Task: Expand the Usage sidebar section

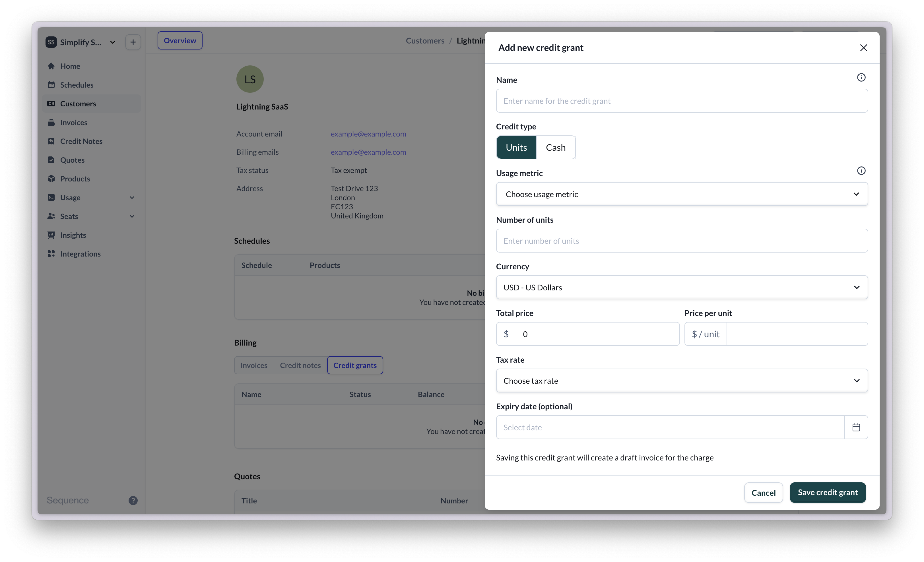Action: coord(132,197)
